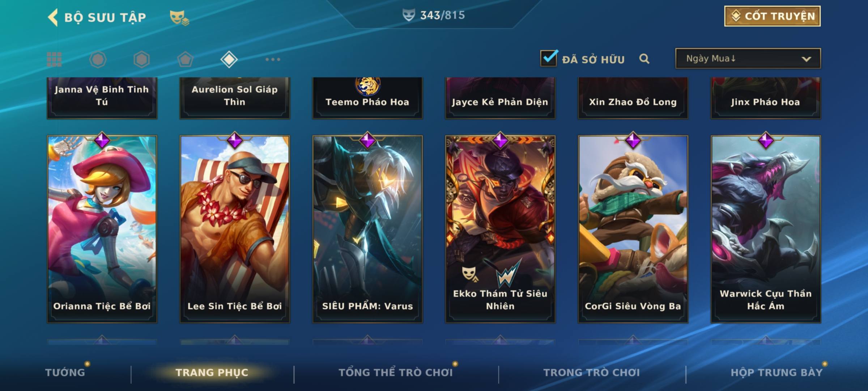Click the sort dropdown chevron arrow
This screenshot has width=868, height=391.
pos(806,59)
